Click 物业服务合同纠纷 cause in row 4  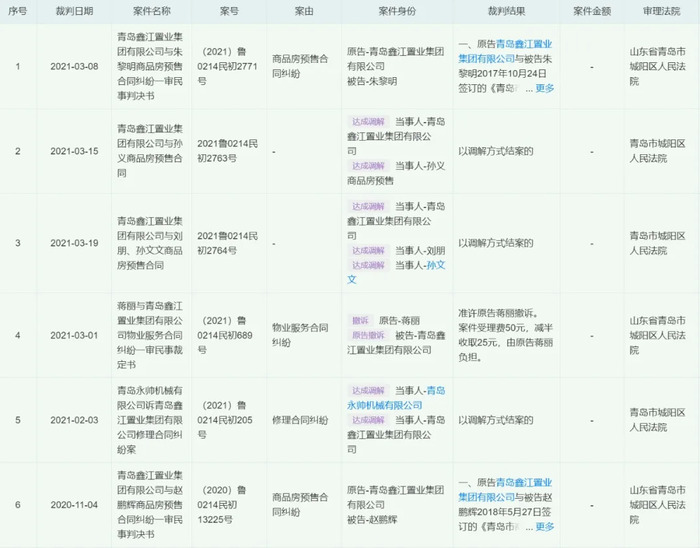(300, 335)
